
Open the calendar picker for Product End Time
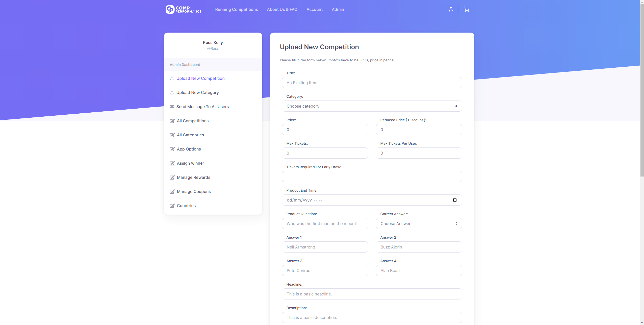pos(455,200)
